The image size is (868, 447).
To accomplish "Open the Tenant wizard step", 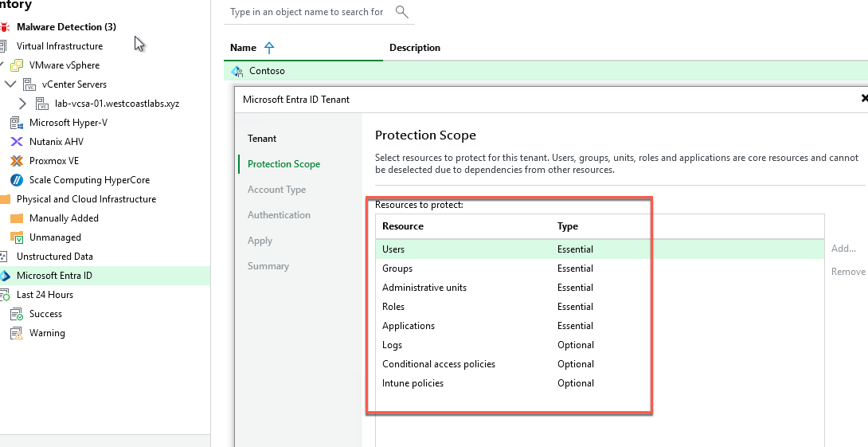I will [262, 139].
